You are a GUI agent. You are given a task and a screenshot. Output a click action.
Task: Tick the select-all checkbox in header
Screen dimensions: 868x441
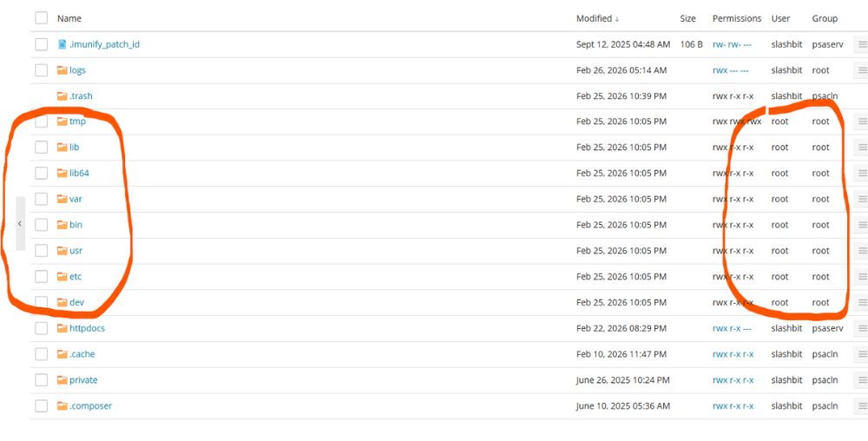coord(41,18)
